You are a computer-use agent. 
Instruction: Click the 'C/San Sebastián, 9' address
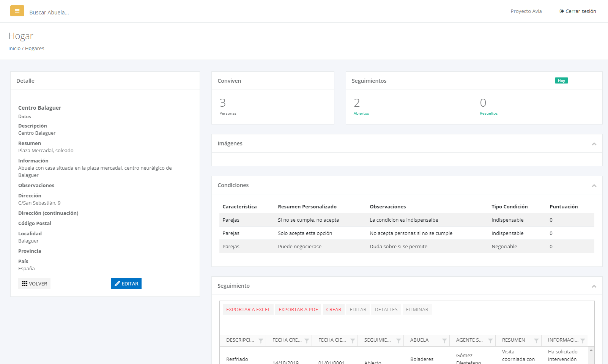[x=39, y=203]
